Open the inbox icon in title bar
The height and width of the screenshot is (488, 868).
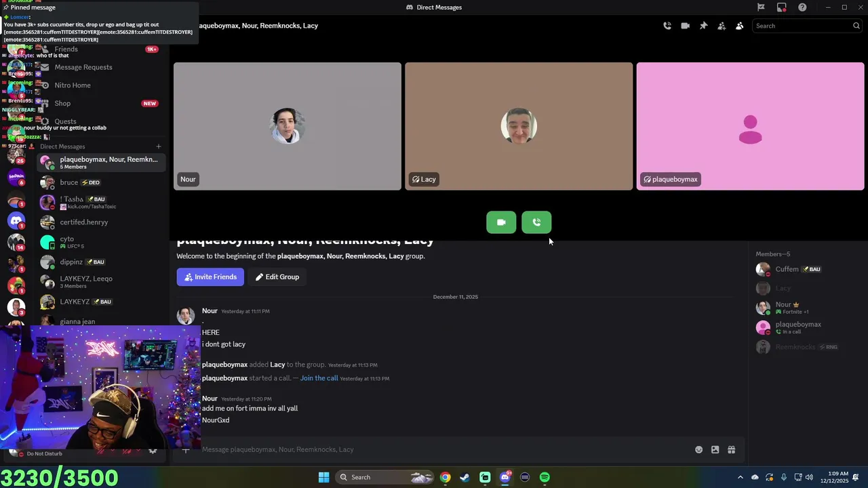point(782,7)
